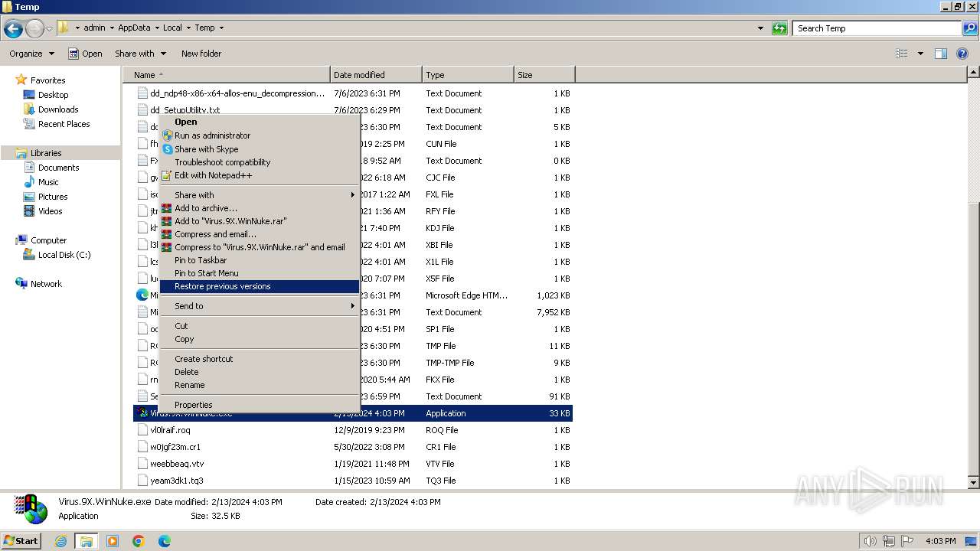Choose Compress to "Virus.9X.WinNuke.rar" and email
The image size is (980, 551).
pos(259,247)
